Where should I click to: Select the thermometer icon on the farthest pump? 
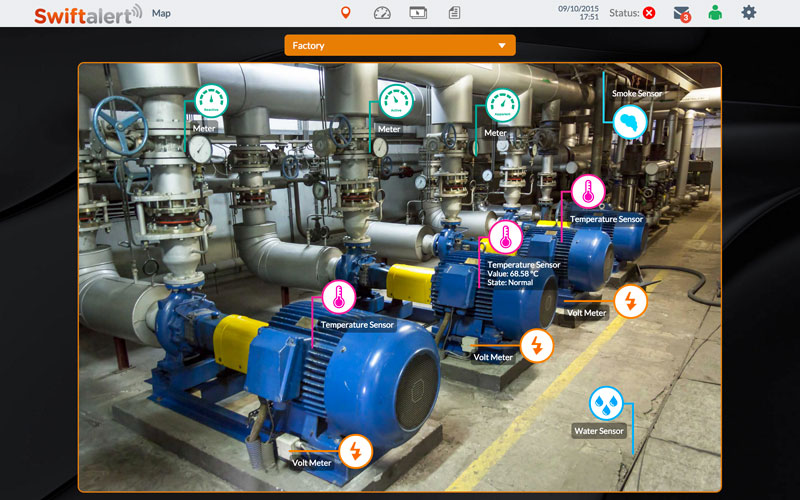pyautogui.click(x=588, y=191)
